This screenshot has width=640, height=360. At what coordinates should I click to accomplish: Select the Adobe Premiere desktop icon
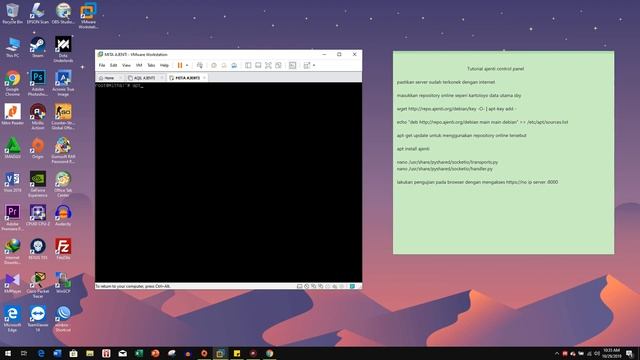12,218
